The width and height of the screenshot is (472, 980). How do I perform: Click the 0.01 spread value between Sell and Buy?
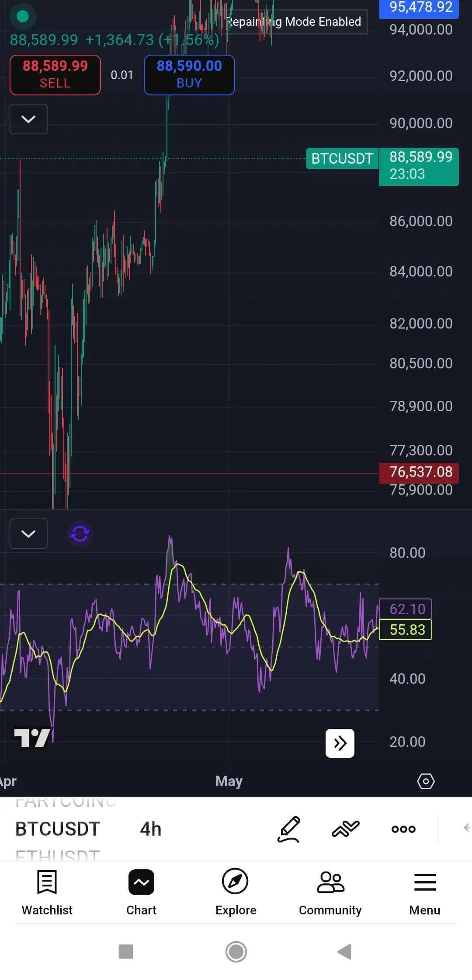click(x=122, y=75)
